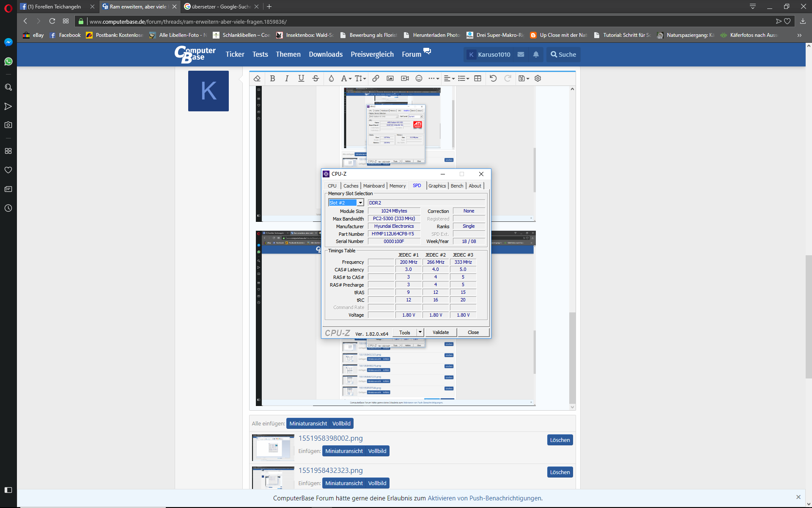Toggle strikethrough formatting in editor
This screenshot has height=508, width=812.
pyautogui.click(x=315, y=78)
